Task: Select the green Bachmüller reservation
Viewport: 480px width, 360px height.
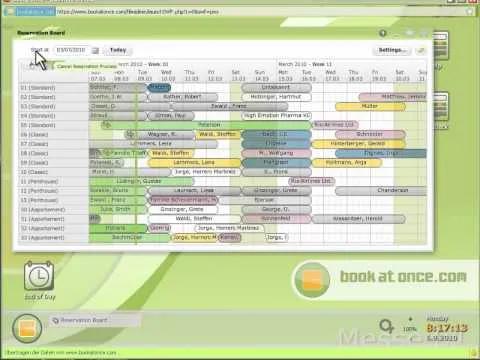Action: point(130,238)
